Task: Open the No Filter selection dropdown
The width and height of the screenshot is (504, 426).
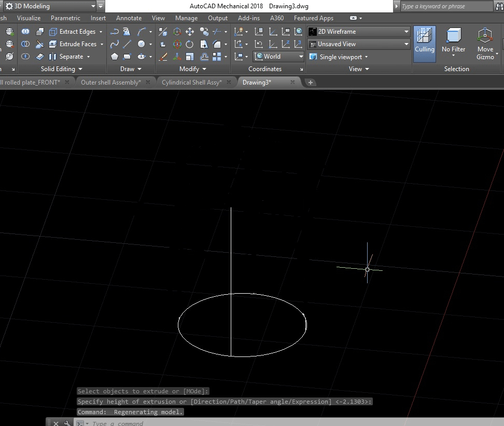Action: point(453,50)
